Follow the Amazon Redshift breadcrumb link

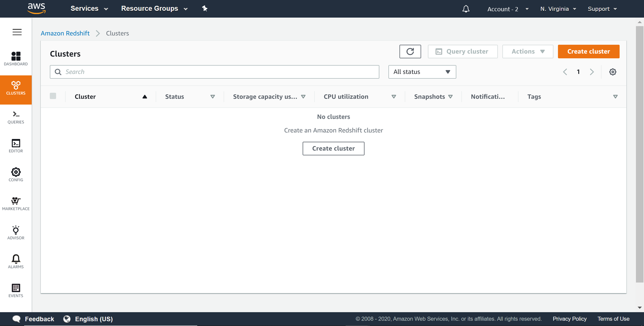65,33
